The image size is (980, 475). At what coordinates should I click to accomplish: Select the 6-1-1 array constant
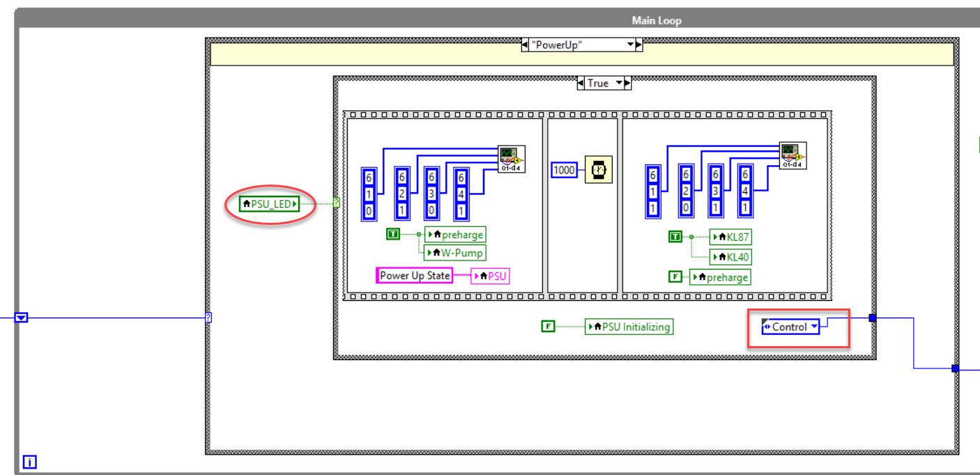pyautogui.click(x=653, y=193)
